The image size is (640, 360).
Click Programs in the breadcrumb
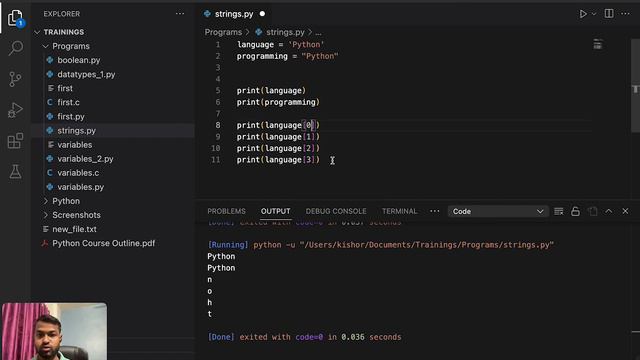pyautogui.click(x=223, y=32)
